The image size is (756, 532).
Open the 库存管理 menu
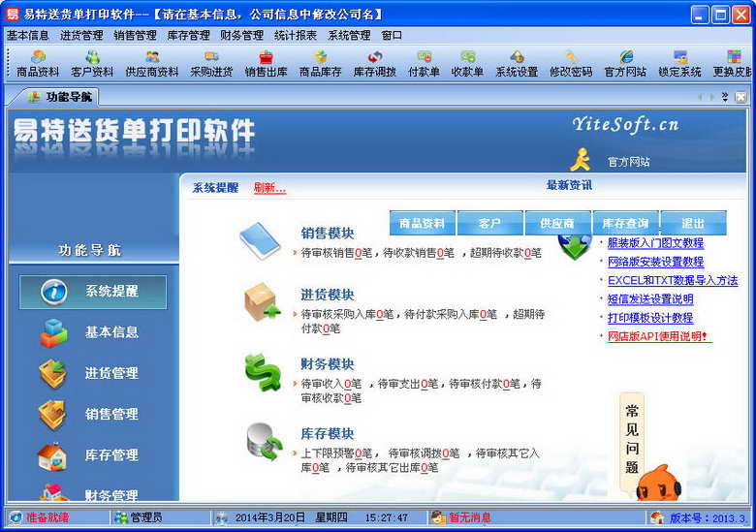pyautogui.click(x=189, y=35)
